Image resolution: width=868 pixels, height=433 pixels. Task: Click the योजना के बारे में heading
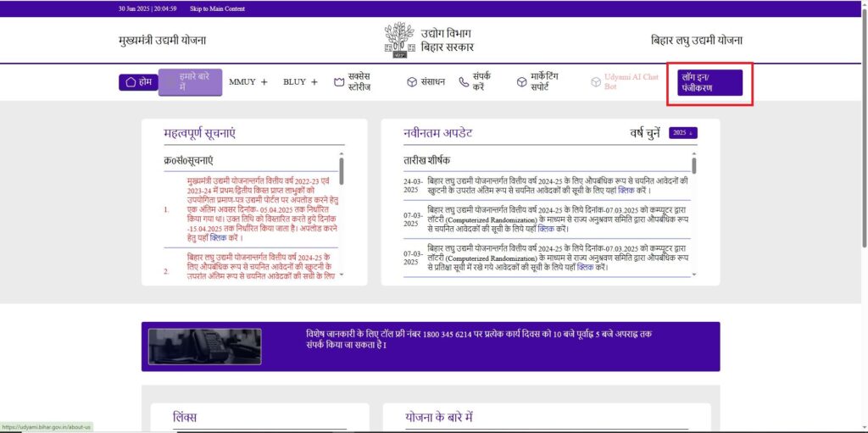(438, 417)
